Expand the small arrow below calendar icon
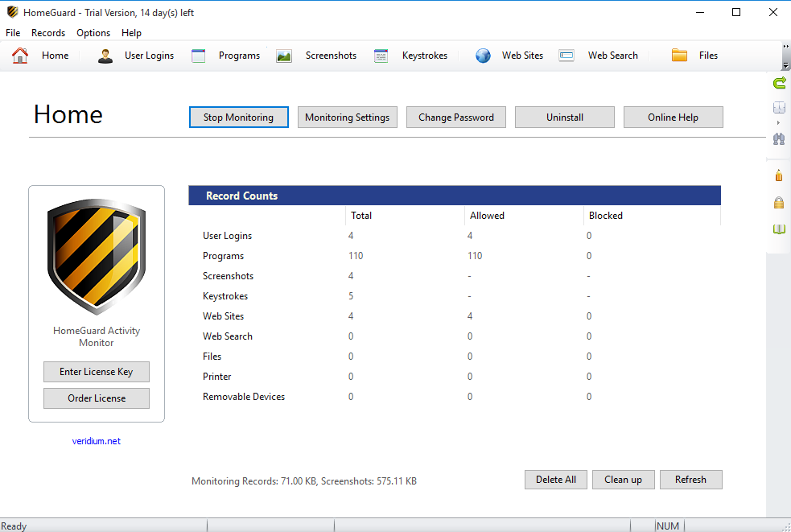The height and width of the screenshot is (532, 791). 778,122
